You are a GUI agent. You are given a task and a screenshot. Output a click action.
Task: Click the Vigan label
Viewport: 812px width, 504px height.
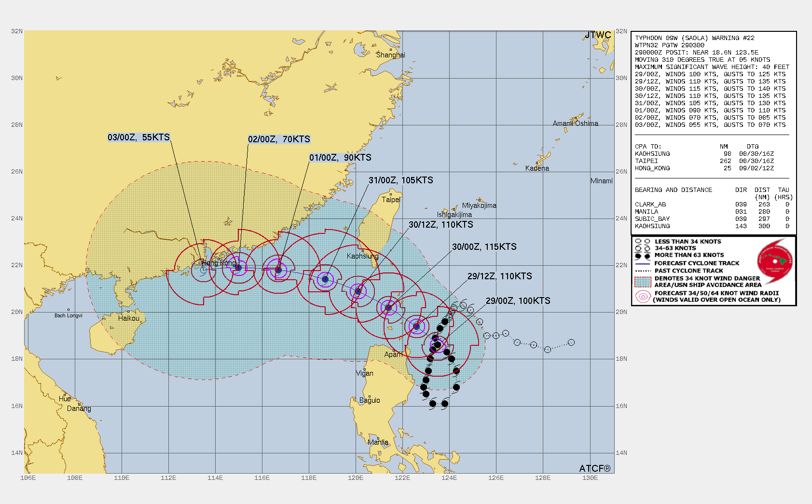pos(365,373)
